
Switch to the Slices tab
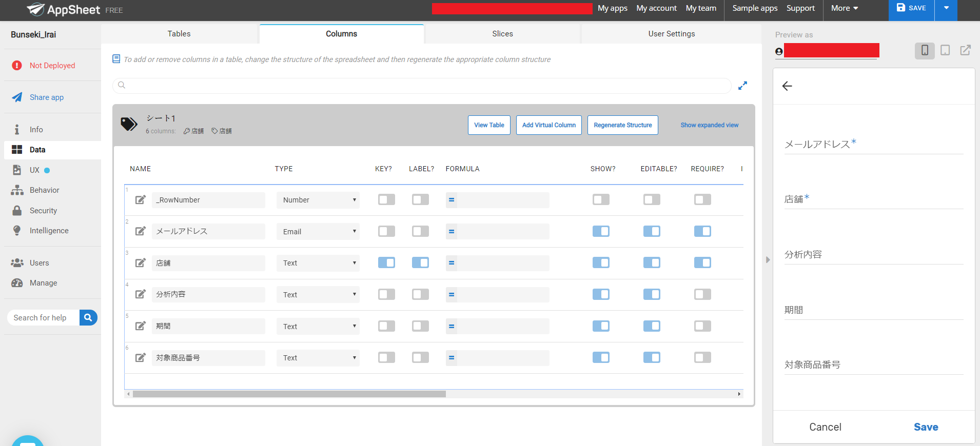502,34
